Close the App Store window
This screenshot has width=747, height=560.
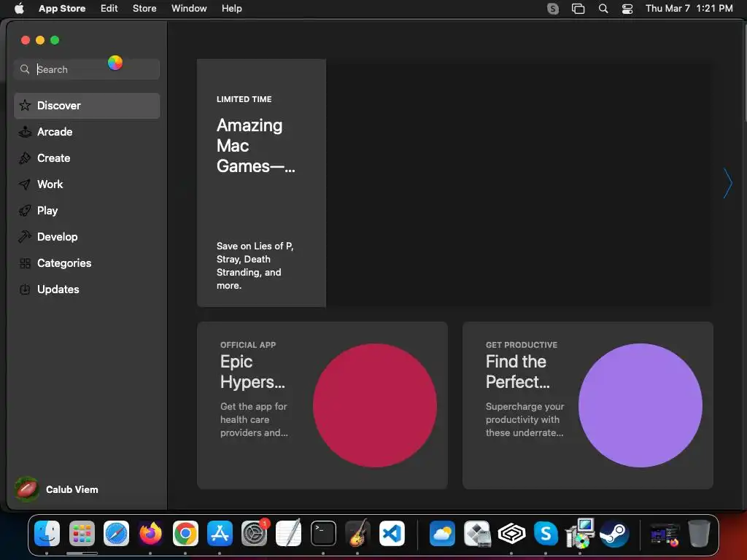(x=26, y=40)
